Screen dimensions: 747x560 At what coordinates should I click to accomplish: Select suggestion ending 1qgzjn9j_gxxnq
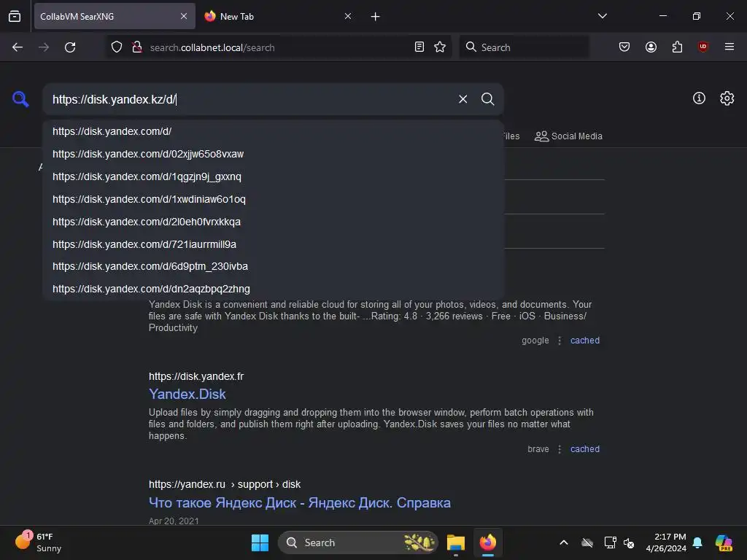[x=273, y=176]
